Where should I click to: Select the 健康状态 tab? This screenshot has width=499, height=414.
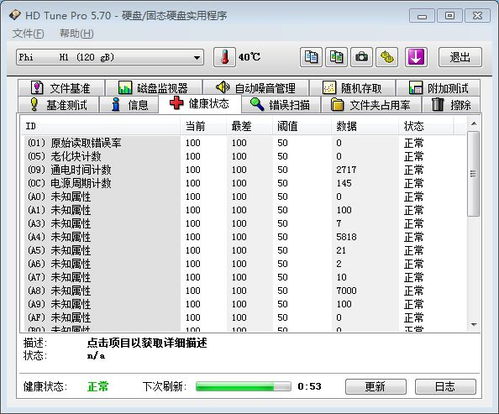click(x=200, y=104)
